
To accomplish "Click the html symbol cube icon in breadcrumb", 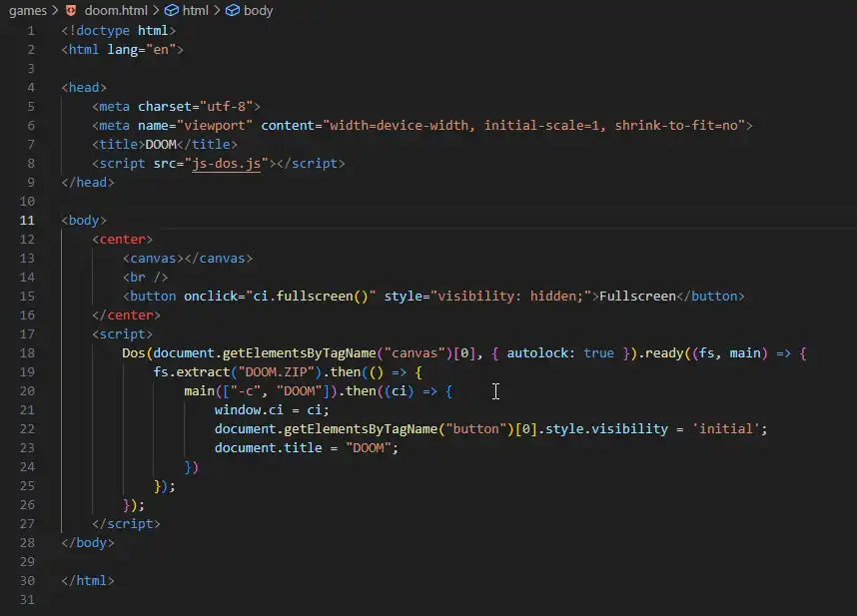I will click(172, 10).
